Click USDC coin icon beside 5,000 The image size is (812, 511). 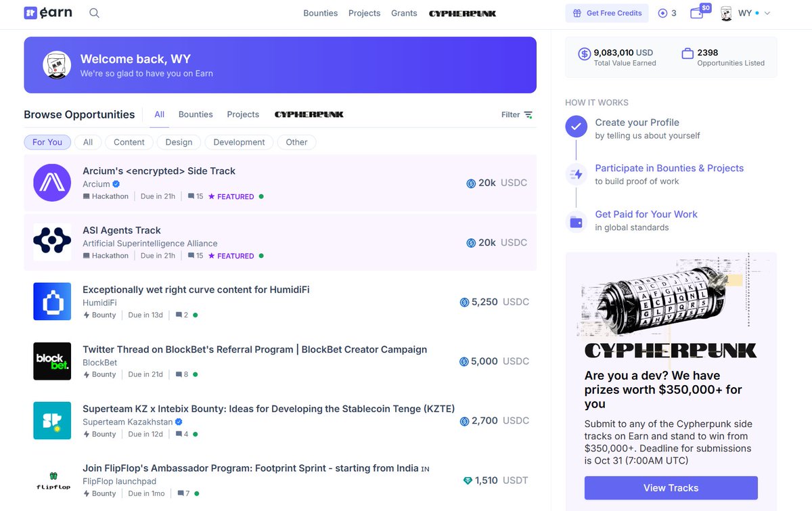(464, 361)
